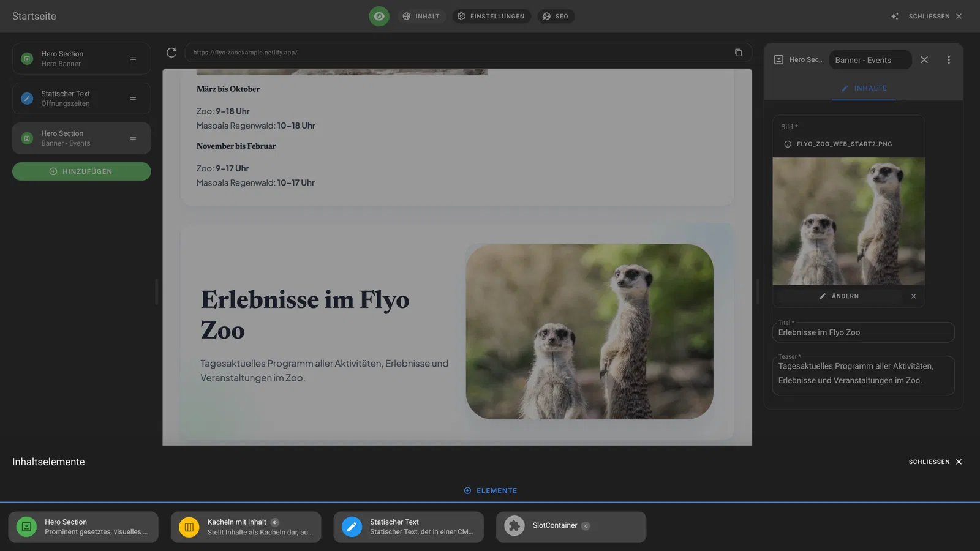Click the meerkat image thumbnail in Bild
This screenshot has width=980, height=551.
pyautogui.click(x=848, y=221)
